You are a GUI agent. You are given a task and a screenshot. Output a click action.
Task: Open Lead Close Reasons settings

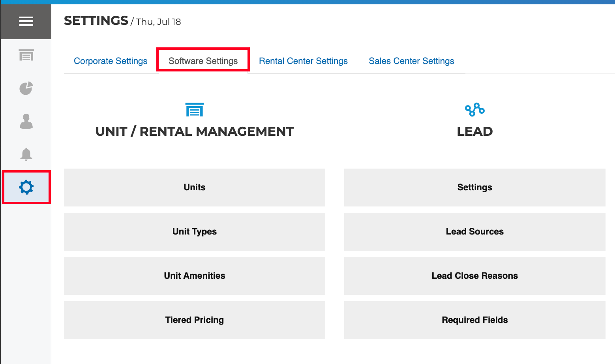pyautogui.click(x=475, y=276)
